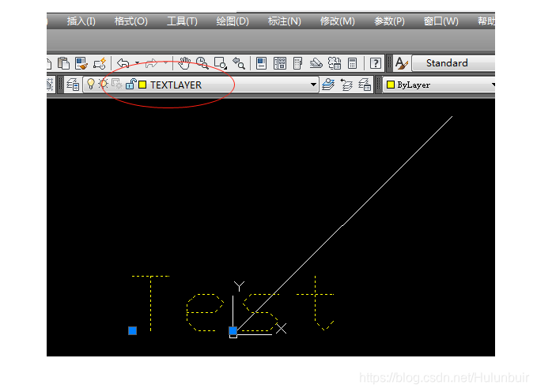Click the TEXTLAYER layer name
Screen dimensions: 537x392
coord(176,85)
